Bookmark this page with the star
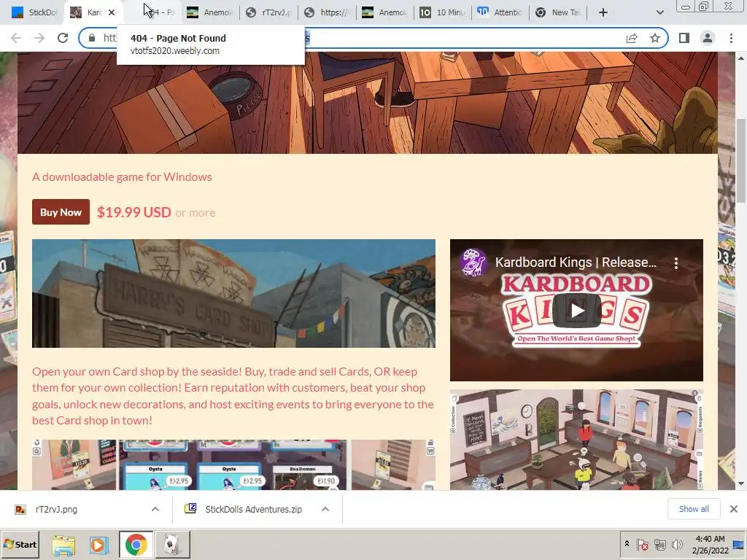 pyautogui.click(x=655, y=38)
